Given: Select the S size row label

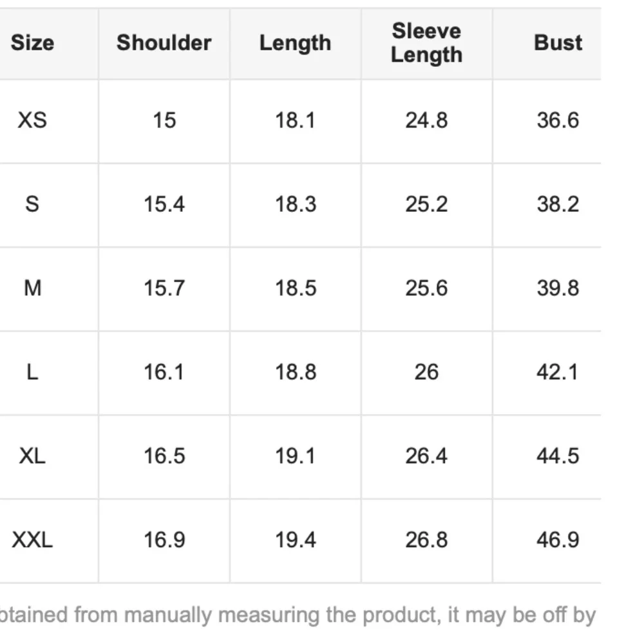Looking at the screenshot, I should 32,204.
